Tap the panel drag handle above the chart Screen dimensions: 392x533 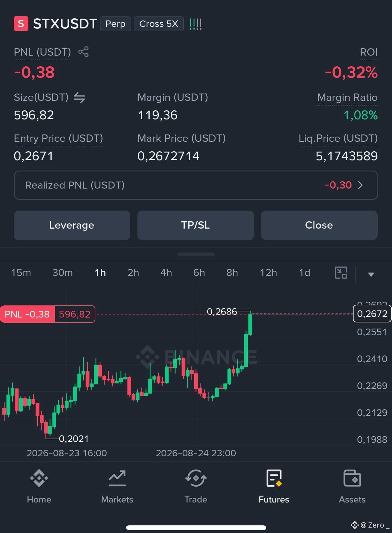tap(196, 254)
